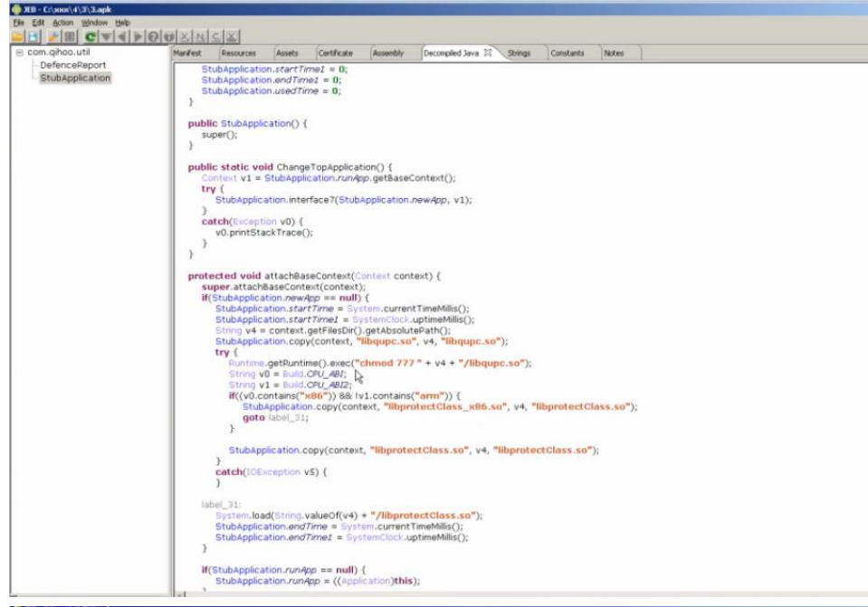
Task: Click goto label_31 statement
Action: point(275,418)
